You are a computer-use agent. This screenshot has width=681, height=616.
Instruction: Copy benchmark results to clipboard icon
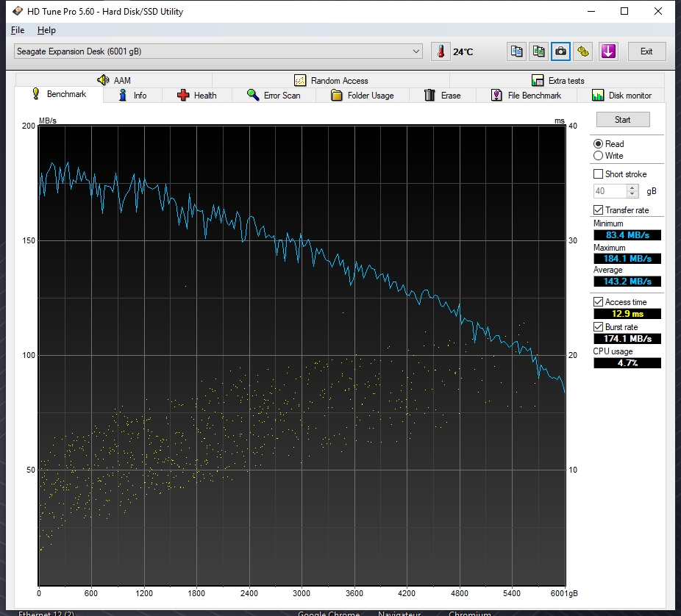point(516,51)
